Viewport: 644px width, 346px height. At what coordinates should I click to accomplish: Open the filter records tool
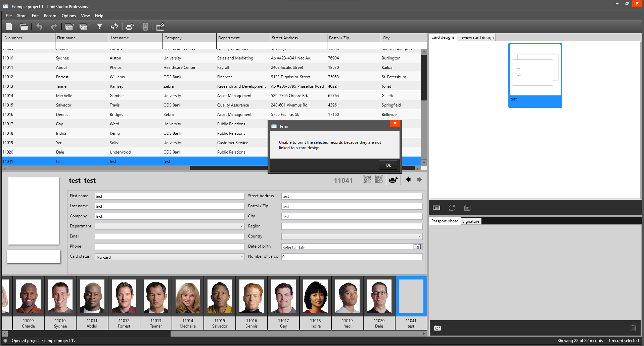[100, 27]
